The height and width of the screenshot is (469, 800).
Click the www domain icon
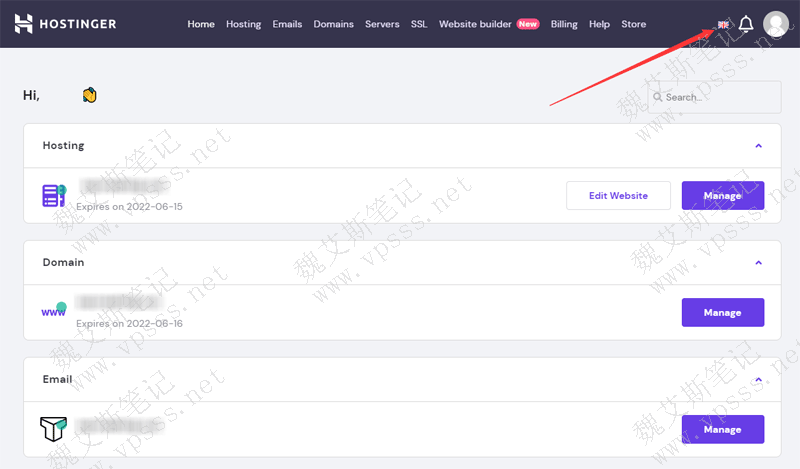[x=54, y=311]
